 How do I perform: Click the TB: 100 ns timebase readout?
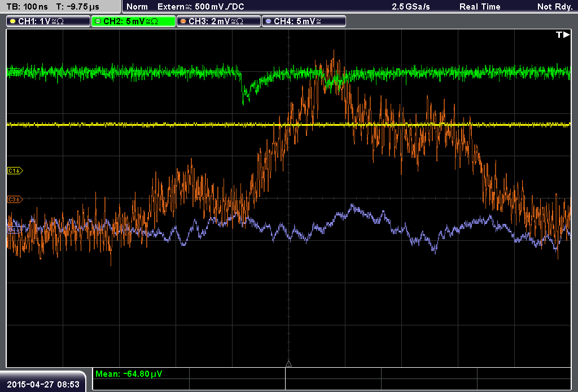(27, 7)
